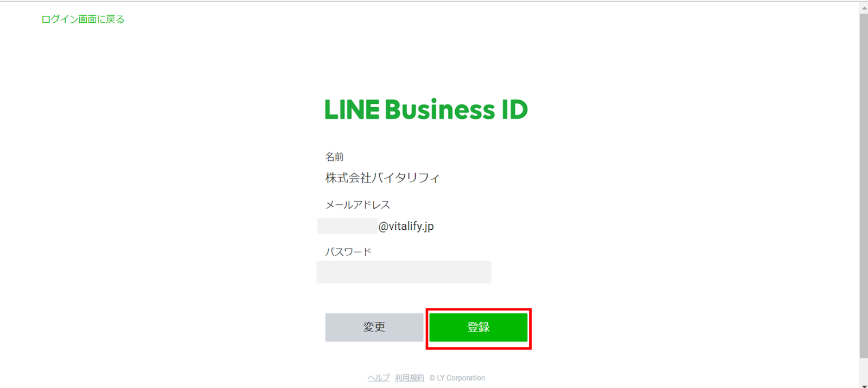Click the green 登録 button
The height and width of the screenshot is (388, 868).
478,327
